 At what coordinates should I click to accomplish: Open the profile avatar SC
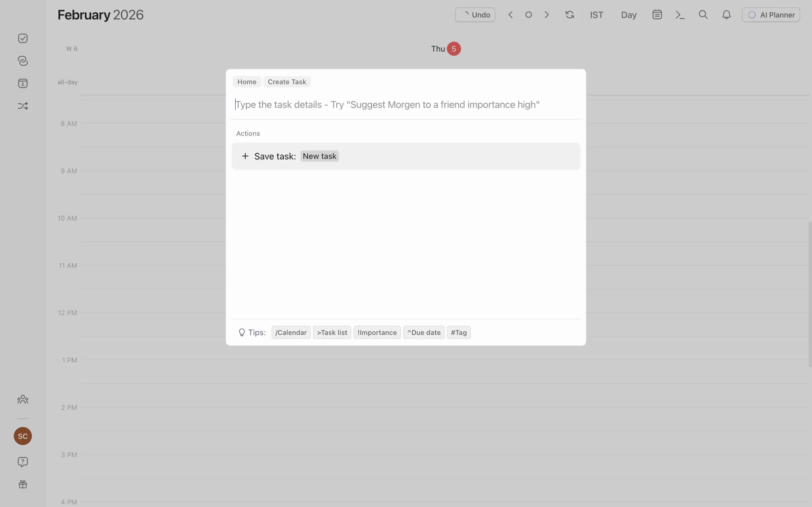point(23,436)
